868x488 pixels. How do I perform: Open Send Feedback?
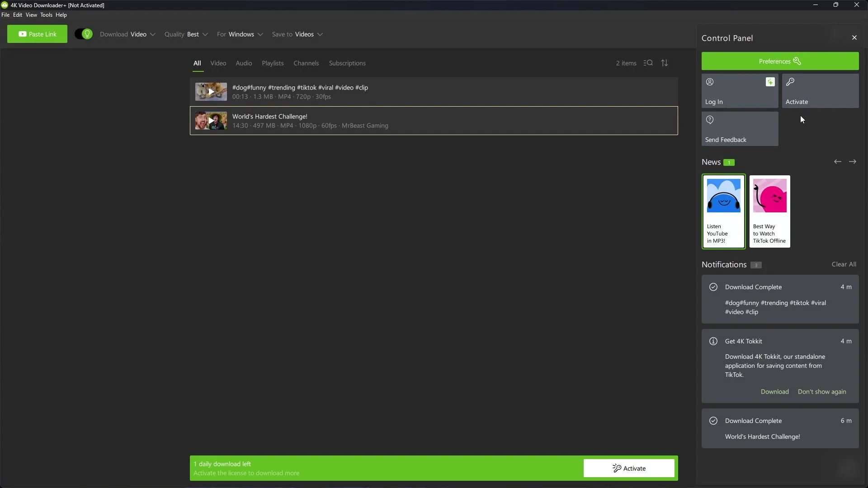click(740, 129)
